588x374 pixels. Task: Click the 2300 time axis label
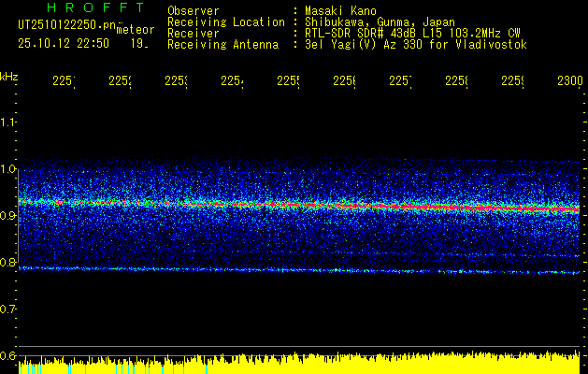pos(570,81)
